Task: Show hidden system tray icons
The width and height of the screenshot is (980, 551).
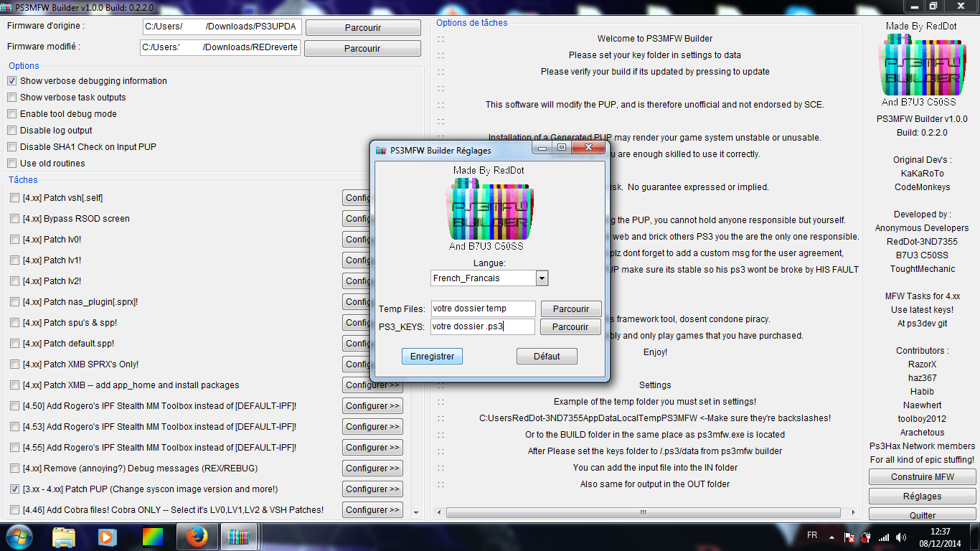Action: [833, 537]
